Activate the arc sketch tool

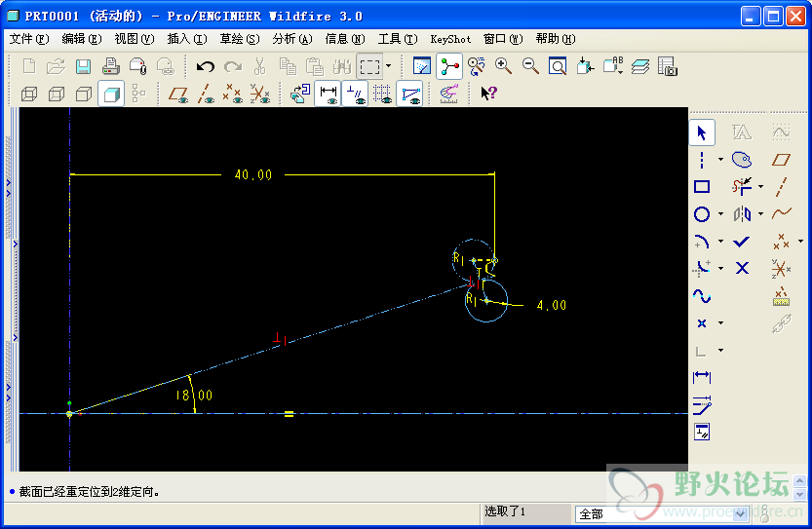tap(702, 242)
